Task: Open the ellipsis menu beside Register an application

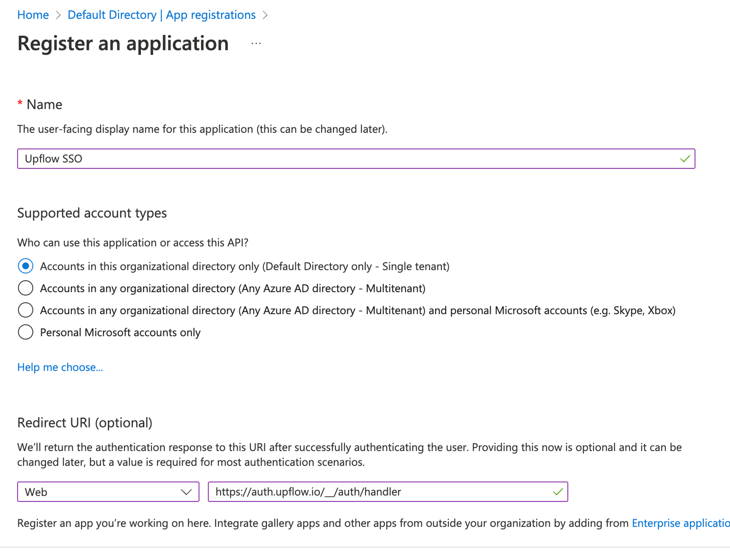Action: pyautogui.click(x=256, y=43)
